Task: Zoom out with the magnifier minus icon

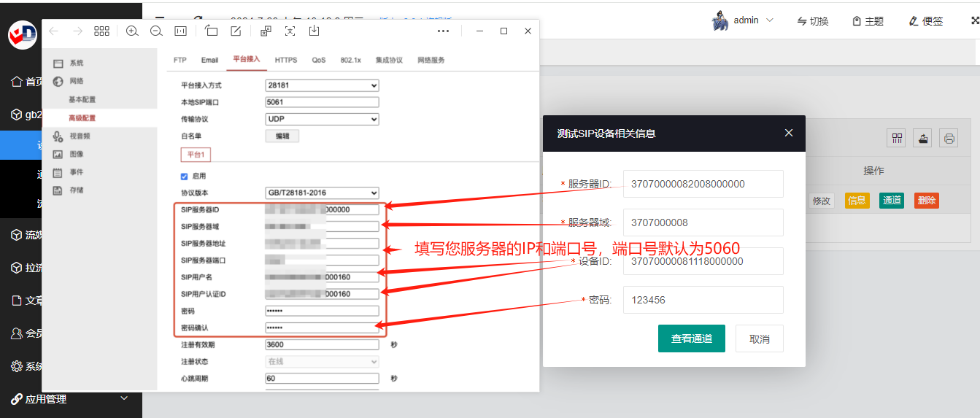Action: click(156, 31)
